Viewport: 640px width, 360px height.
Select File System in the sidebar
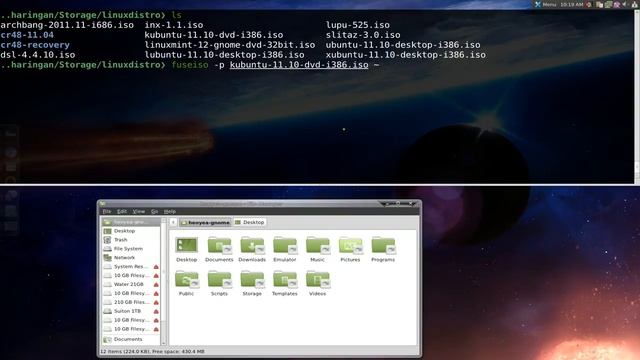(131, 249)
